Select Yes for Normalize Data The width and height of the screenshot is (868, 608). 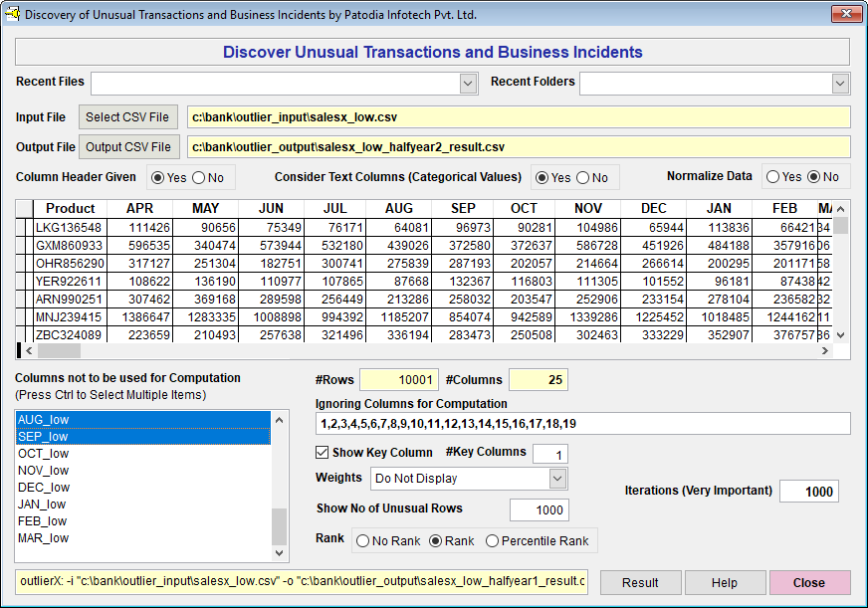pos(771,177)
